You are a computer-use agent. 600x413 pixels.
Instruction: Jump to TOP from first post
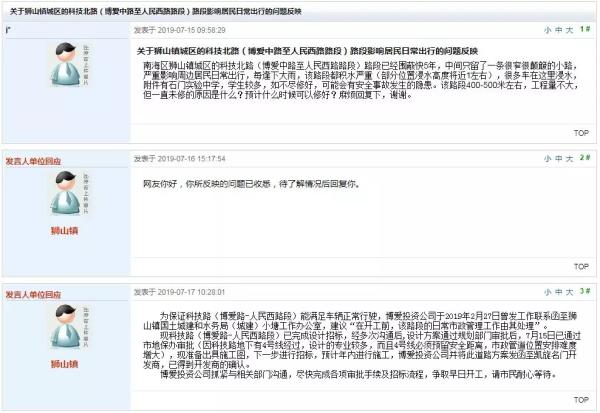[x=581, y=133]
